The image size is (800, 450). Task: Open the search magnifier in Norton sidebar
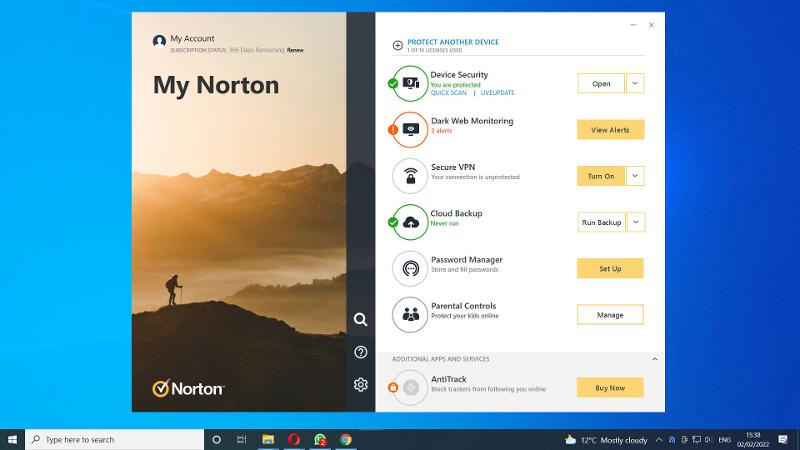[x=361, y=319]
